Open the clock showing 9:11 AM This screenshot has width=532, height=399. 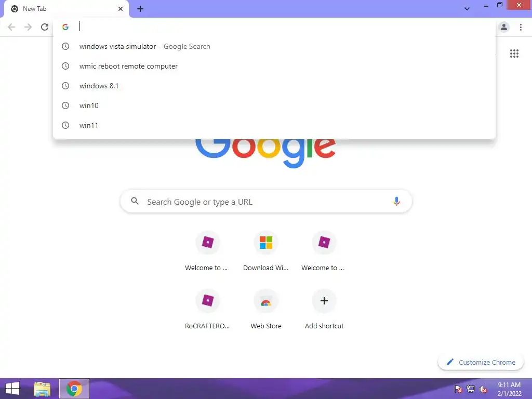(x=509, y=389)
